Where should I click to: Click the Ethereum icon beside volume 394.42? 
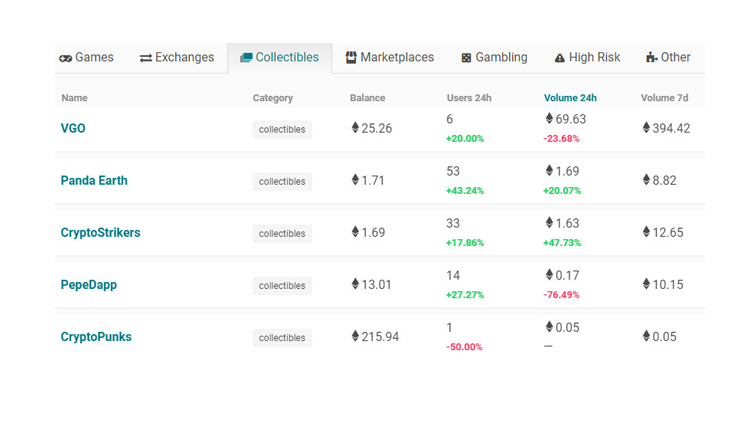point(646,127)
